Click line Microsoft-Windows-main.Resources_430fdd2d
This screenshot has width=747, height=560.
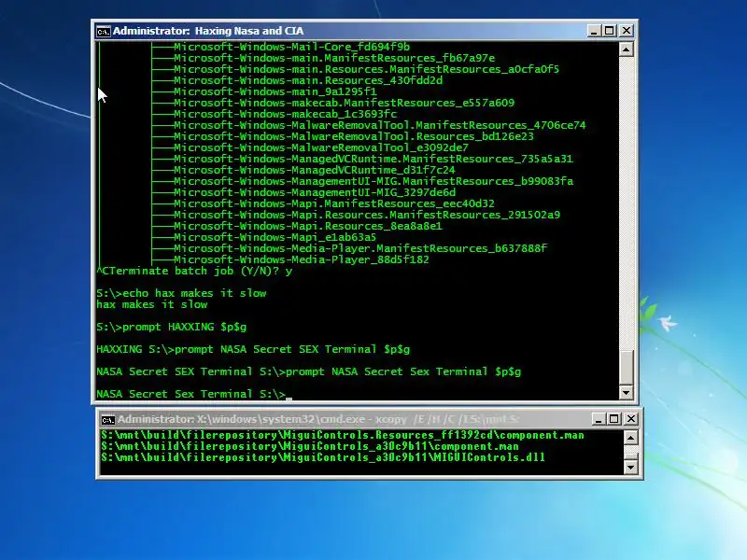308,80
